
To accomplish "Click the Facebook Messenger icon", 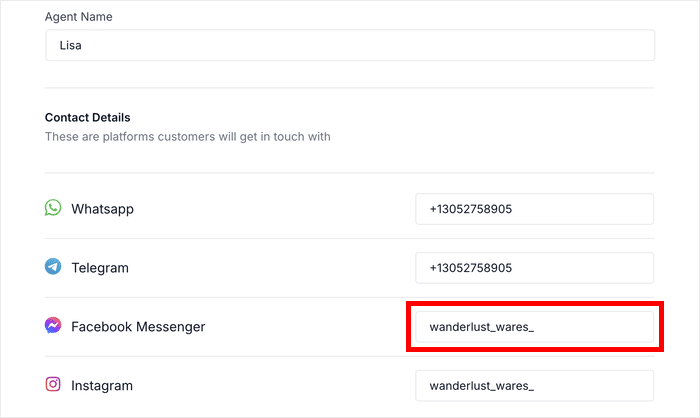I will pos(53,326).
